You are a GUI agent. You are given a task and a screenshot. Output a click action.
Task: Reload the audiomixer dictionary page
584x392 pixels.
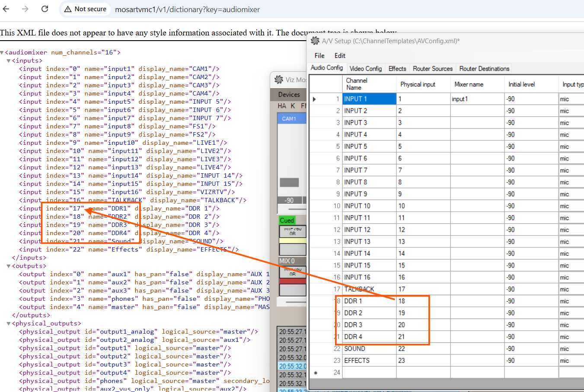pyautogui.click(x=45, y=9)
